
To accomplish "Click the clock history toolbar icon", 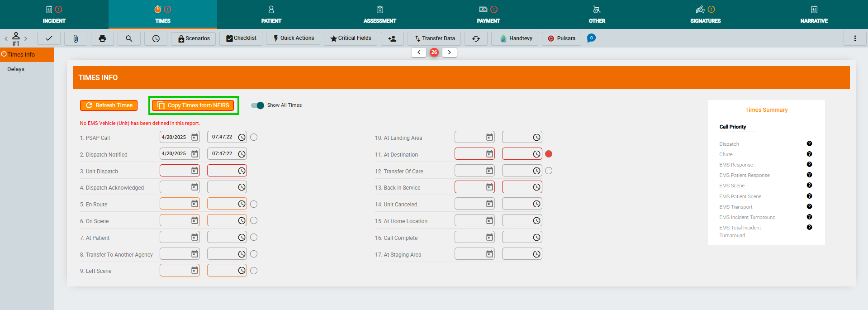I will [156, 39].
